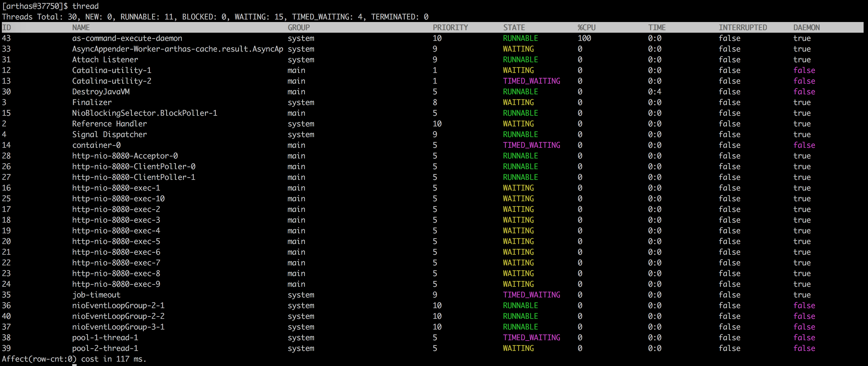868x366 pixels.
Task: Click daemon value false for pool-1-thread-1
Action: 804,337
